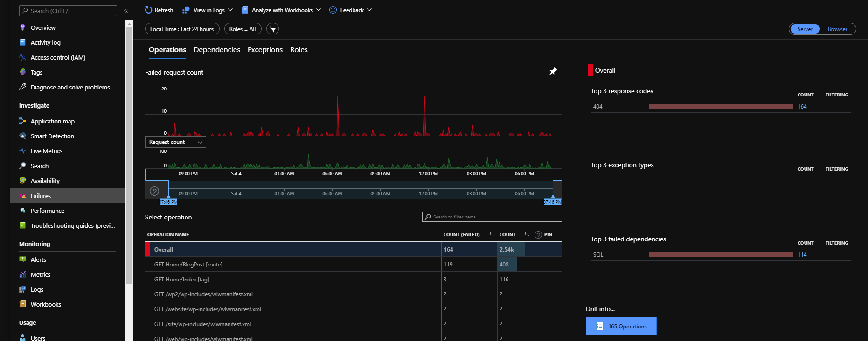The height and width of the screenshot is (341, 868).
Task: Sort by the COUNT (FAILED) column arrow
Action: coord(490,234)
